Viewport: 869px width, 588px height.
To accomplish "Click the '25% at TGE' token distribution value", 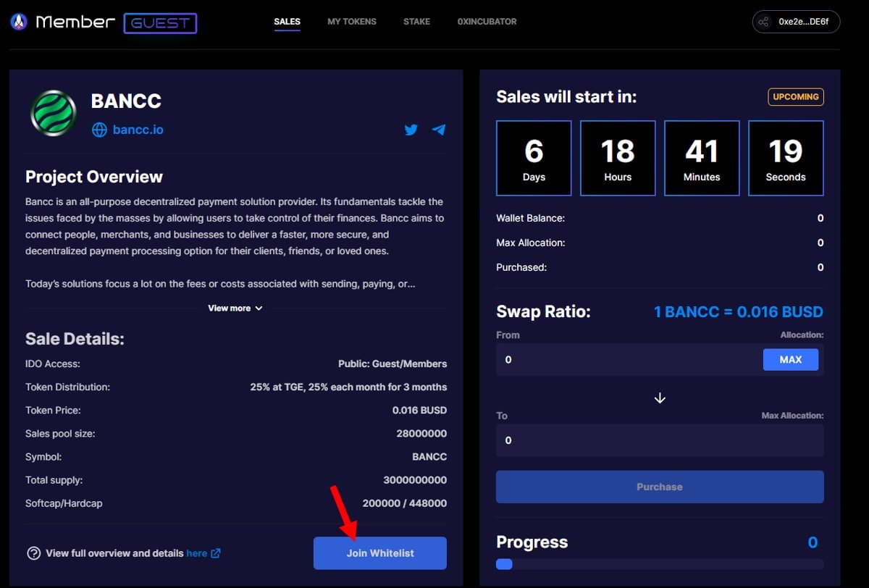I will [x=348, y=387].
